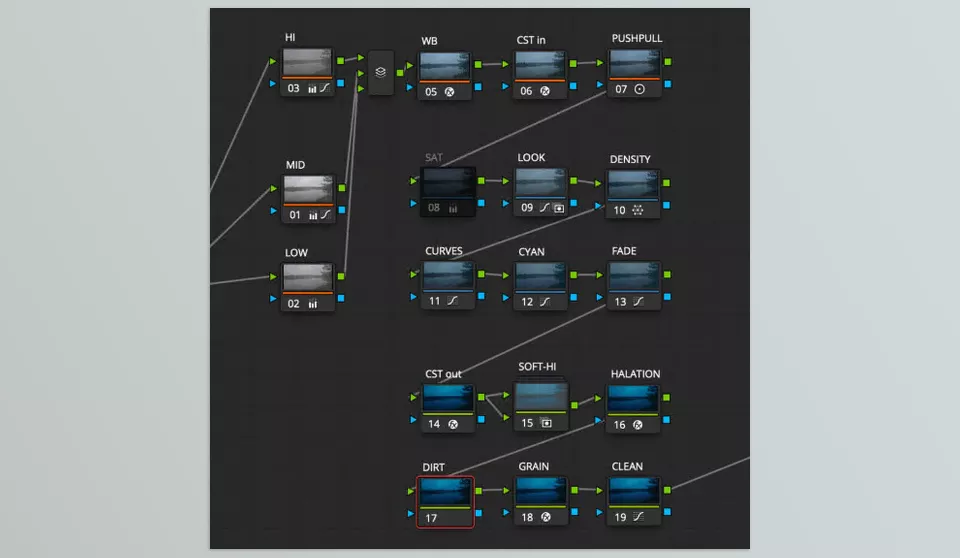Select the highlighted DIRT node 17
The height and width of the screenshot is (558, 960).
point(445,502)
